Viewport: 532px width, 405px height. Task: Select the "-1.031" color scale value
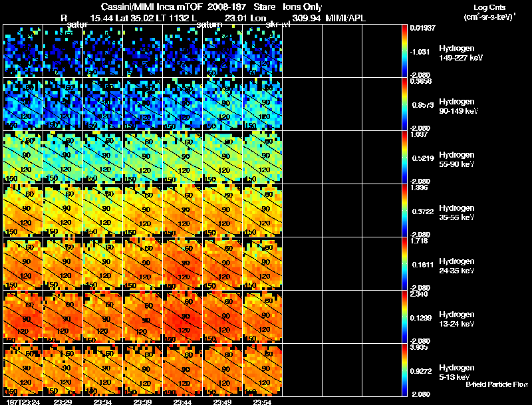coord(420,52)
